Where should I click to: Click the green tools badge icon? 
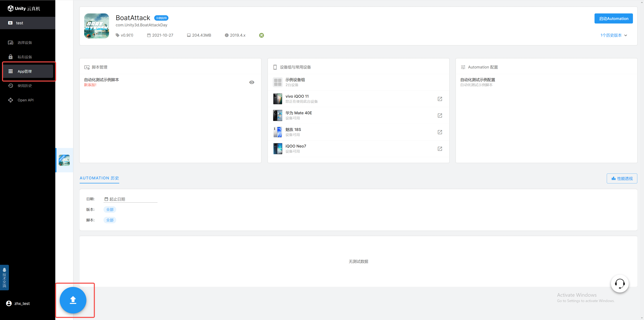tap(261, 35)
